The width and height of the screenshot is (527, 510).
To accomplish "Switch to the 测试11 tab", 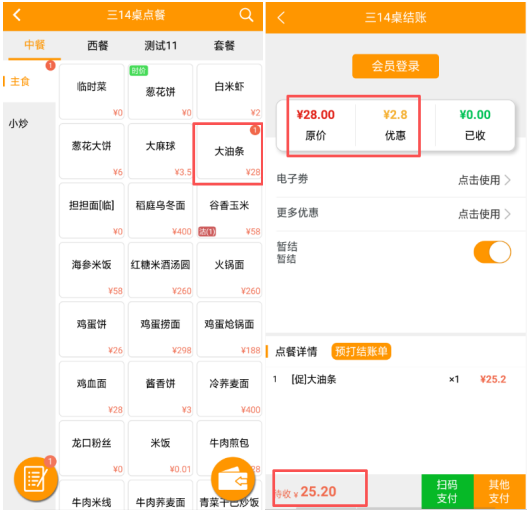I will [x=161, y=45].
